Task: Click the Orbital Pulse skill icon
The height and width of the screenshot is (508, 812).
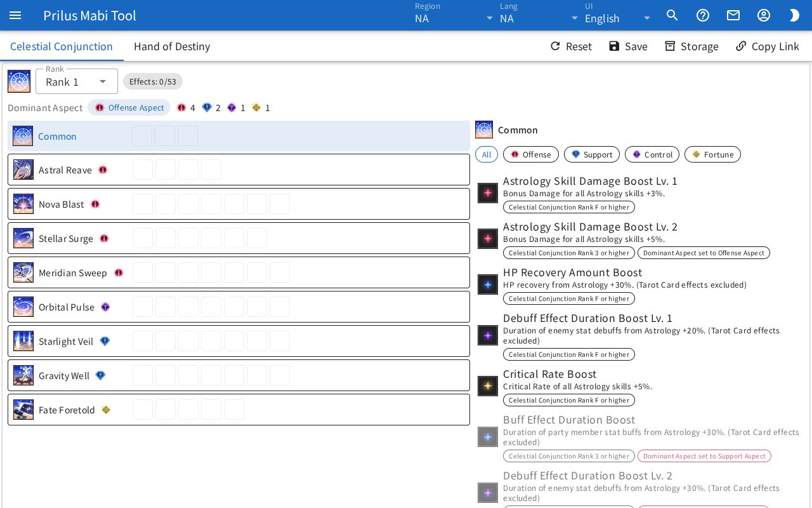Action: tap(23, 307)
